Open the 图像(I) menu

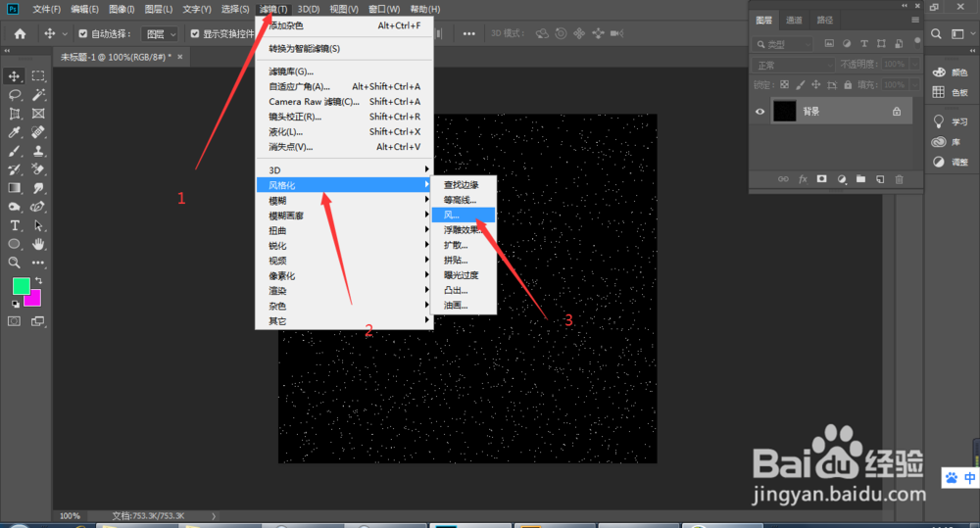[x=122, y=10]
